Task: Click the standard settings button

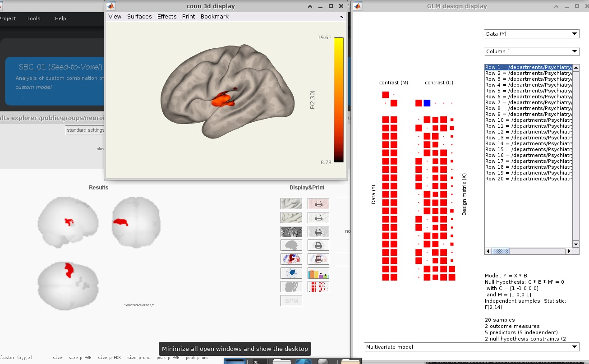Action: pyautogui.click(x=85, y=130)
